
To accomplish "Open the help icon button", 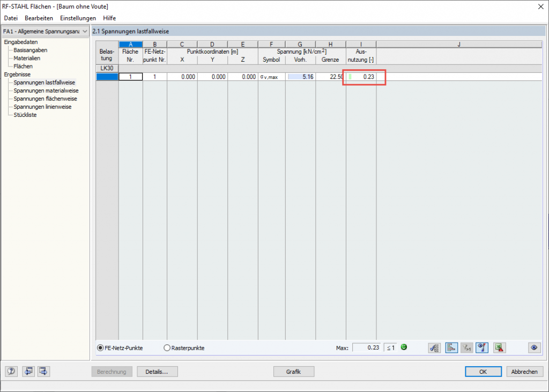I will pos(11,371).
